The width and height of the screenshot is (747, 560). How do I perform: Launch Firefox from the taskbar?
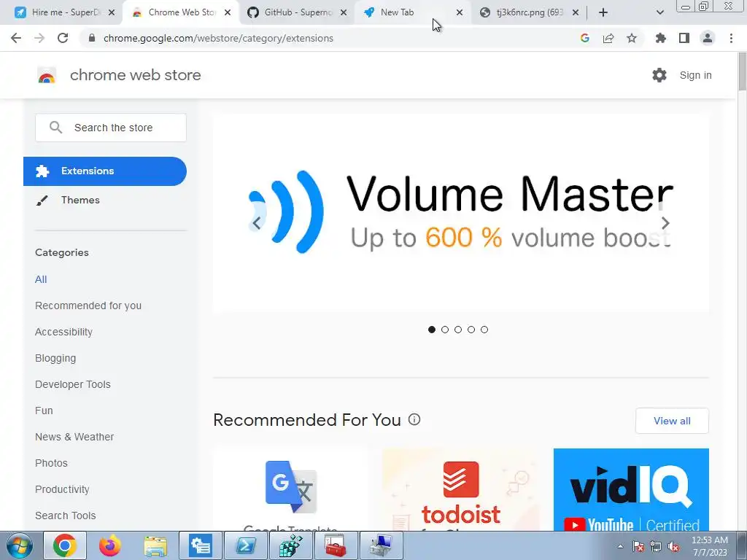point(110,545)
